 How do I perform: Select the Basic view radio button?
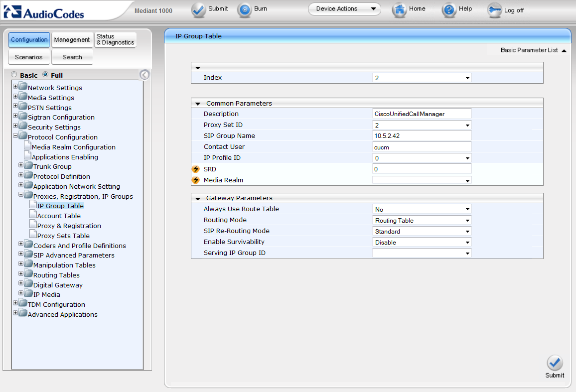[x=14, y=75]
